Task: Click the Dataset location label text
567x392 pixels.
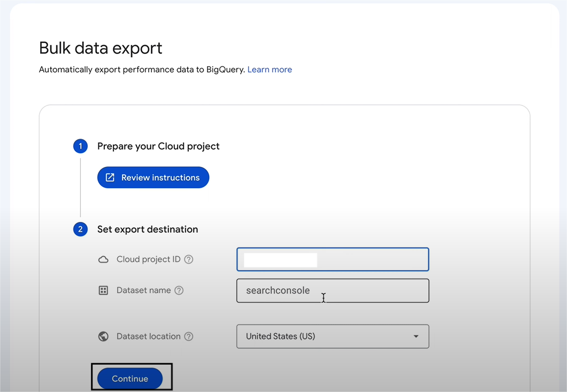Action: 148,336
